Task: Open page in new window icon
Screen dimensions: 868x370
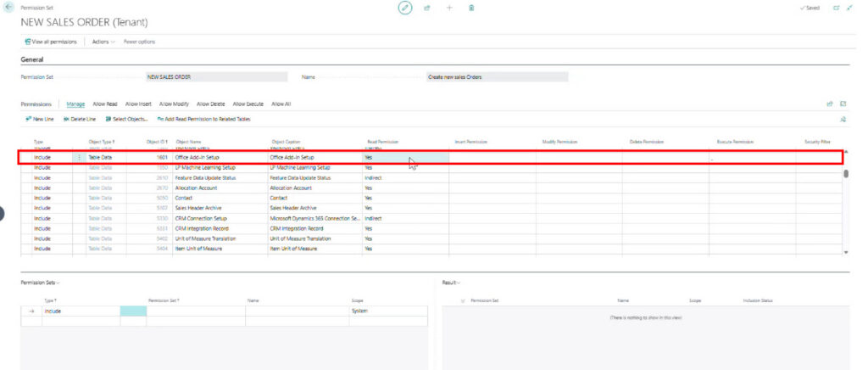Action: pos(837,8)
